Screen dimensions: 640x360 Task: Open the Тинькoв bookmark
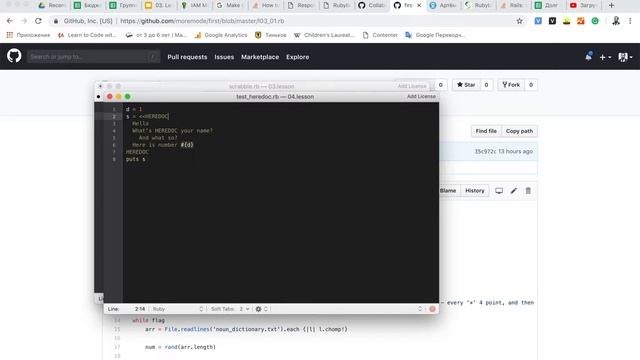coord(271,35)
